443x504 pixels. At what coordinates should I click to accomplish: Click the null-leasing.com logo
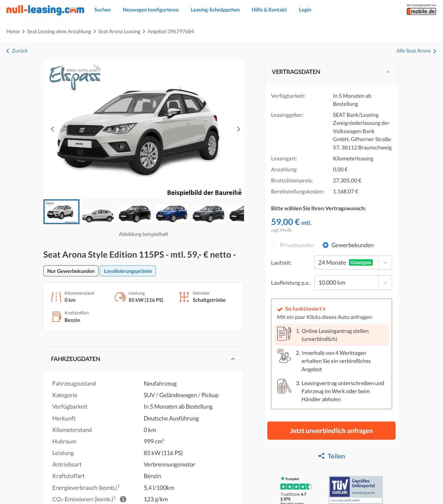(x=45, y=10)
